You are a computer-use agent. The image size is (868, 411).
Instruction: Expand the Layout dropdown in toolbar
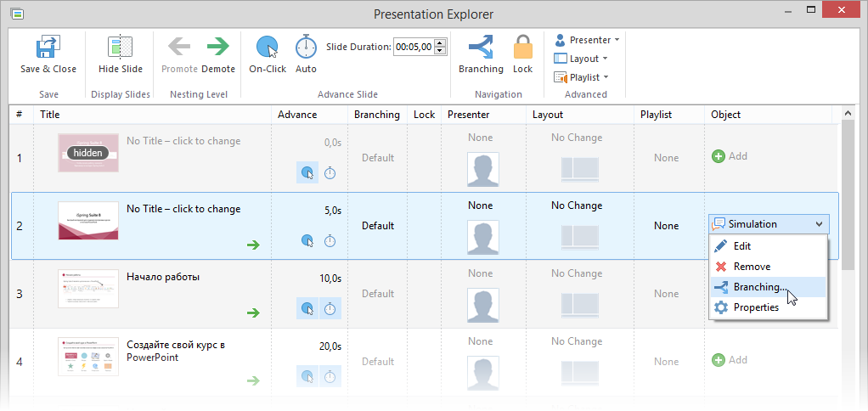(581, 59)
